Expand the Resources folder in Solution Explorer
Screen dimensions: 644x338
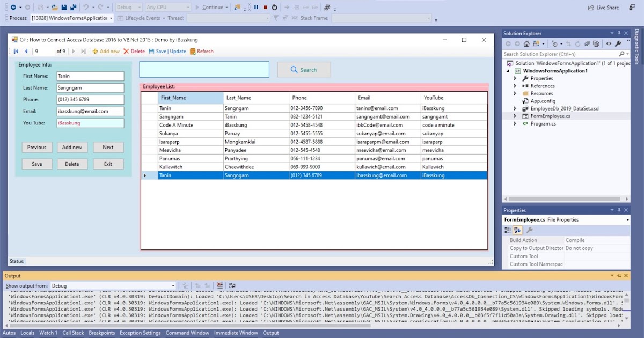pos(515,93)
